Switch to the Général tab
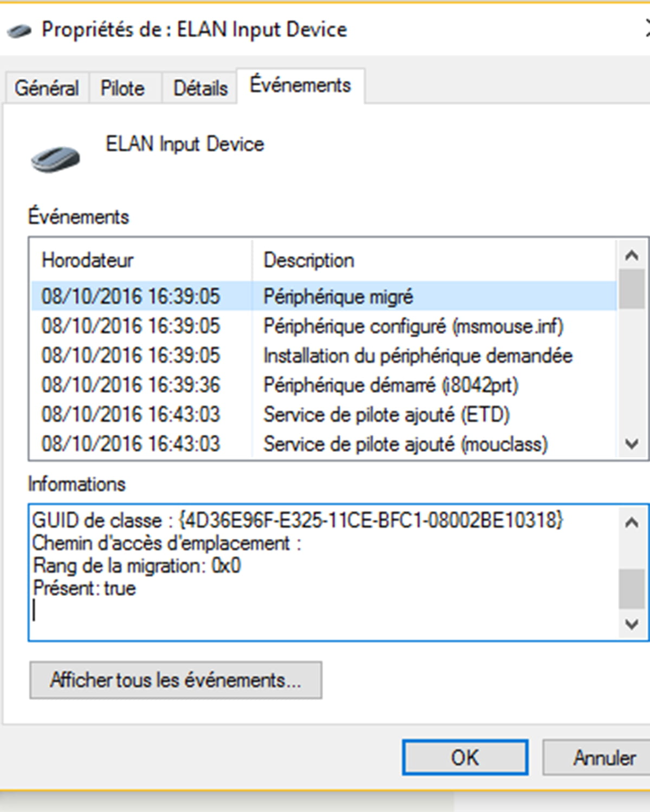This screenshot has width=650, height=812. [x=47, y=88]
